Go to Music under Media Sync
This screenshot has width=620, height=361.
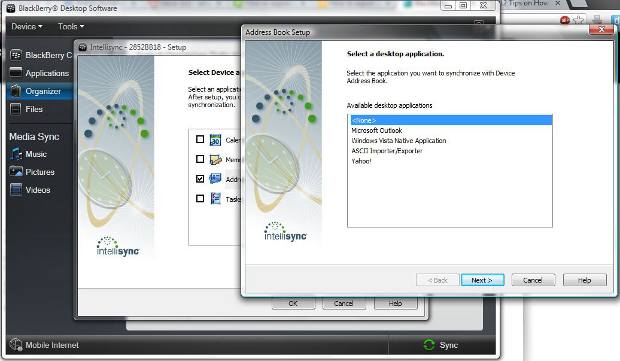coord(36,154)
